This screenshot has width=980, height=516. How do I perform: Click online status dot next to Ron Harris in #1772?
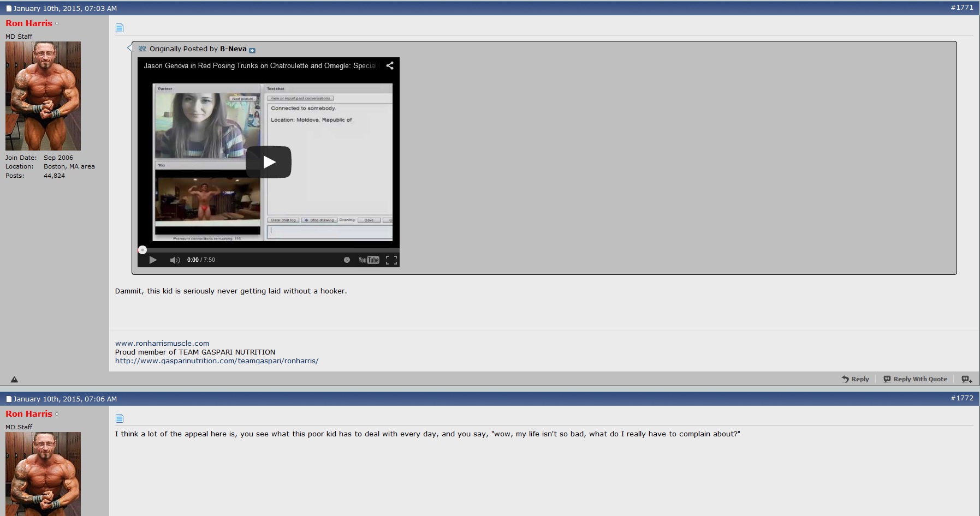pos(57,414)
